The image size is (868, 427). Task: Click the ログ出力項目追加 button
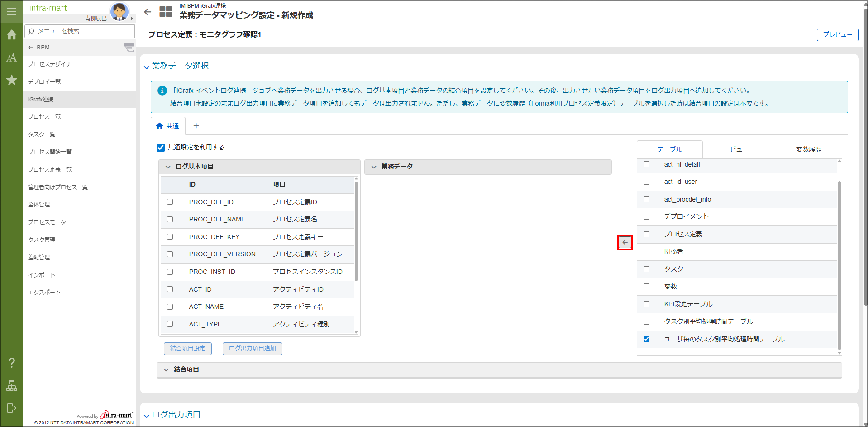tap(252, 349)
